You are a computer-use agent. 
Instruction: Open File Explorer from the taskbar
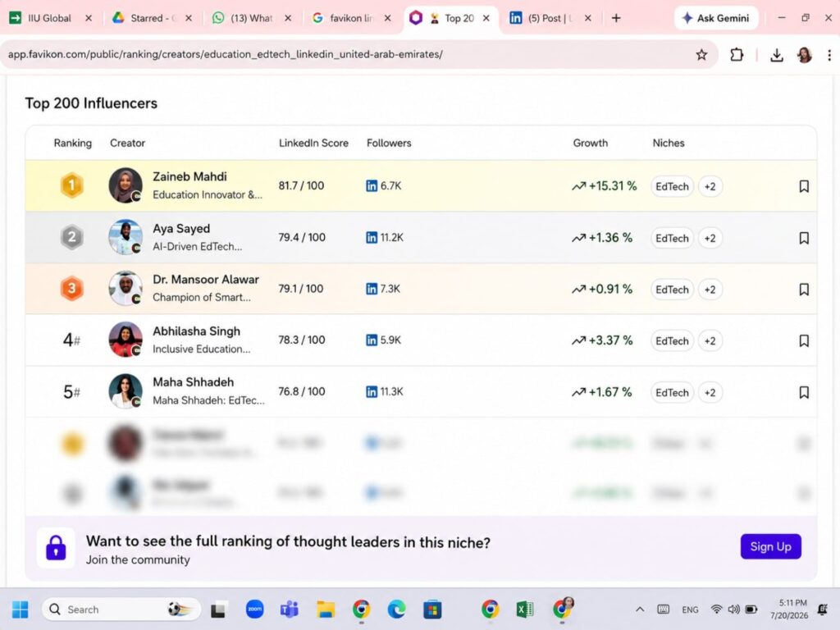click(x=325, y=609)
